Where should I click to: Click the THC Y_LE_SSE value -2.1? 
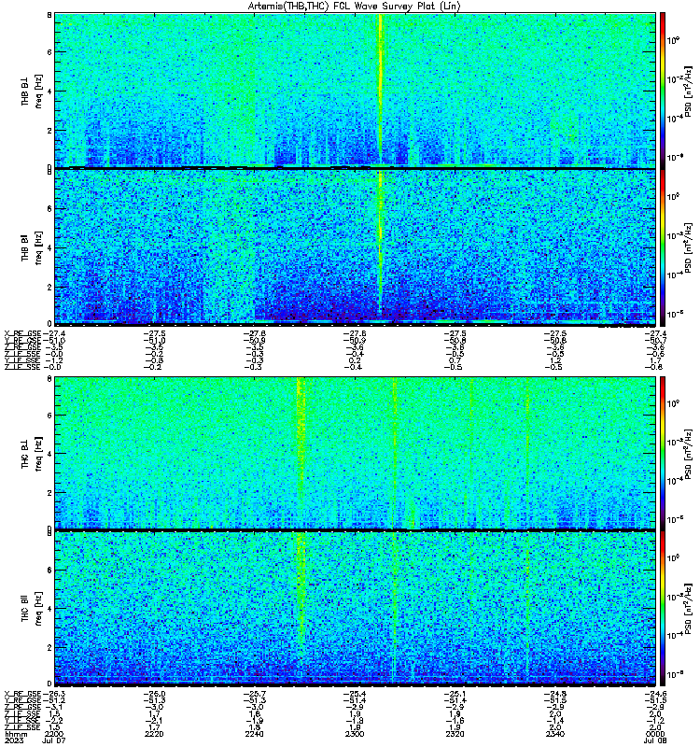[x=154, y=721]
